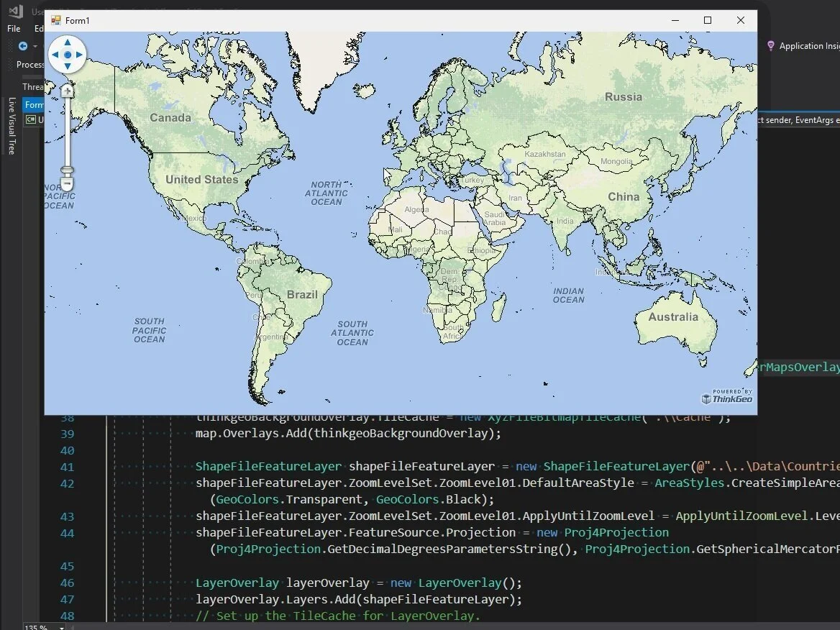The width and height of the screenshot is (840, 630).
Task: Click 'GeoColors.Black' in the code
Action: click(x=428, y=500)
